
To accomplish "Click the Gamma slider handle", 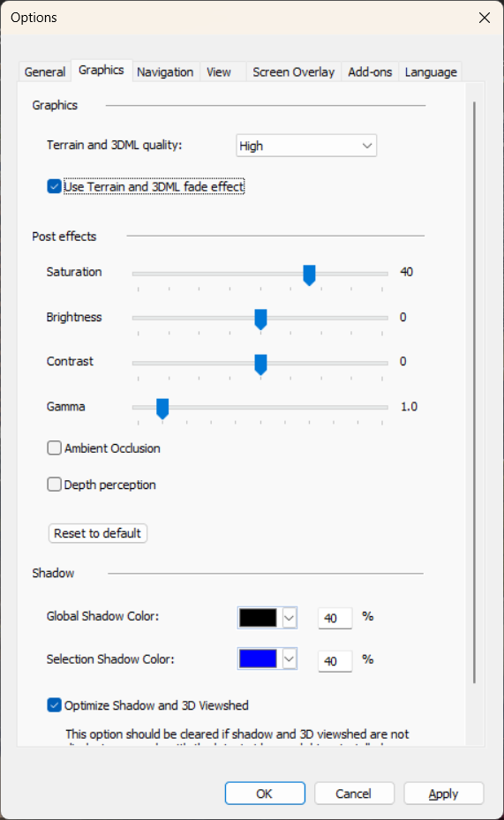I will pos(162,409).
